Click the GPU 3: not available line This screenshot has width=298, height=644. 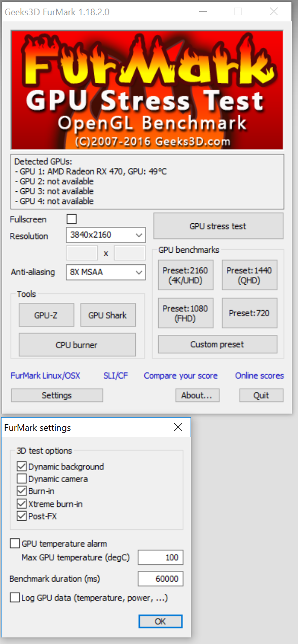54,191
